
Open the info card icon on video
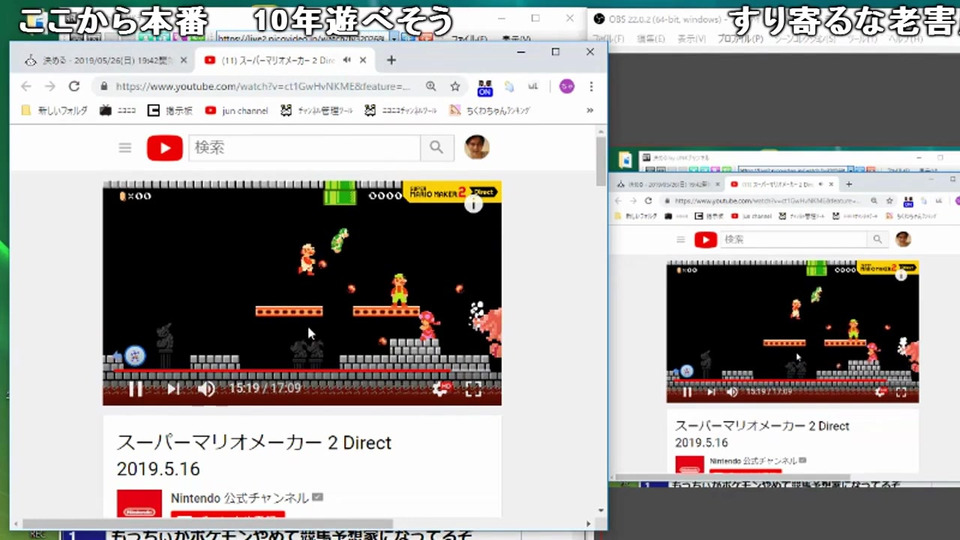point(473,204)
